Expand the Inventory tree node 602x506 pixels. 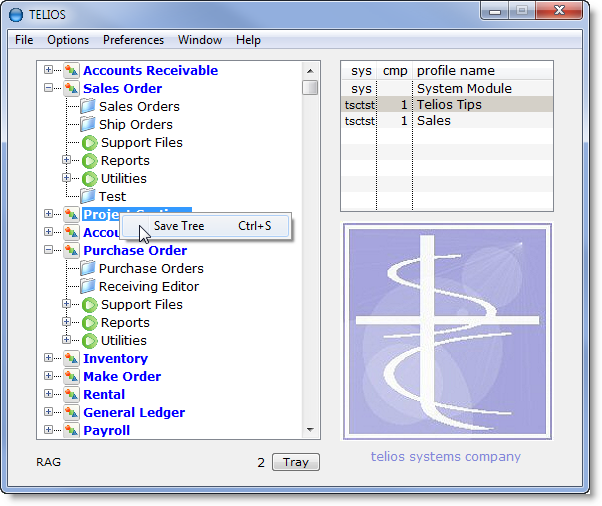pos(49,359)
